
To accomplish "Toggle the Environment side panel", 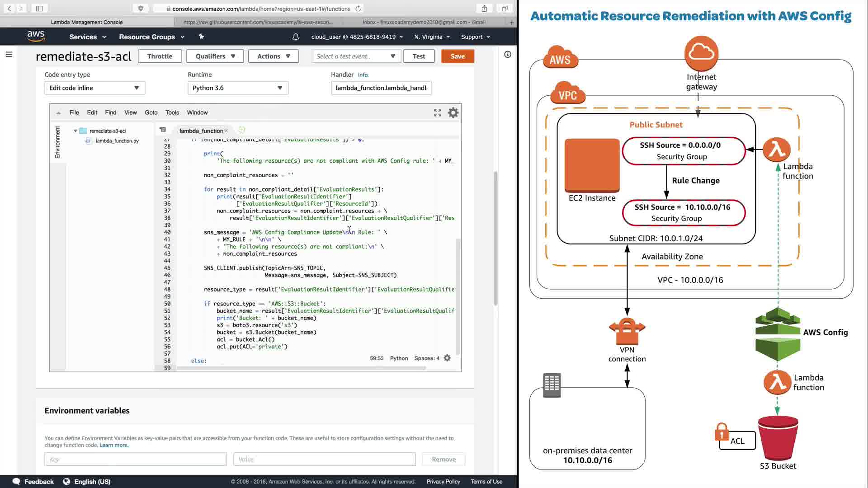I will [x=57, y=142].
